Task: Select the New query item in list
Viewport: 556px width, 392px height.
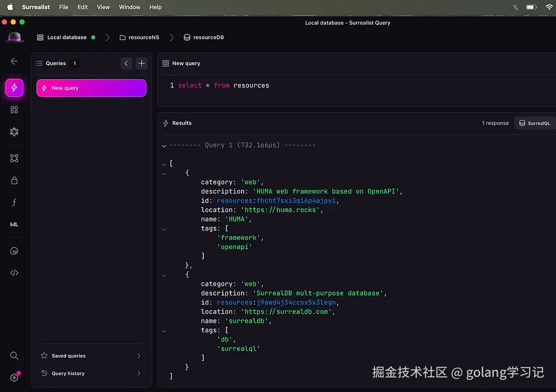Action: [91, 88]
